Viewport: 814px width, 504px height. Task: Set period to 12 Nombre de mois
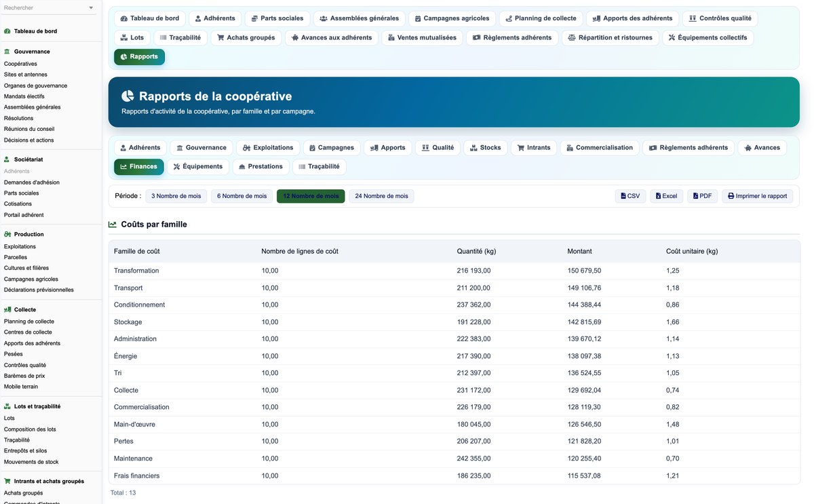311,196
